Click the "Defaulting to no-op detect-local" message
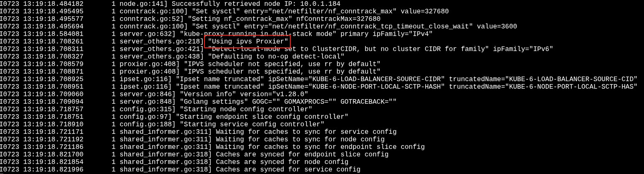644x174 pixels. pos(276,56)
